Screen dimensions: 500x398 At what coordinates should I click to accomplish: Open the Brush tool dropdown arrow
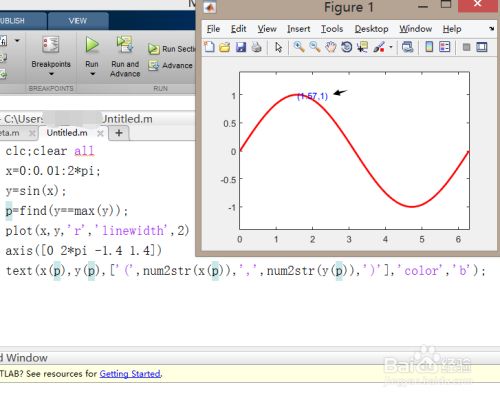(391, 47)
